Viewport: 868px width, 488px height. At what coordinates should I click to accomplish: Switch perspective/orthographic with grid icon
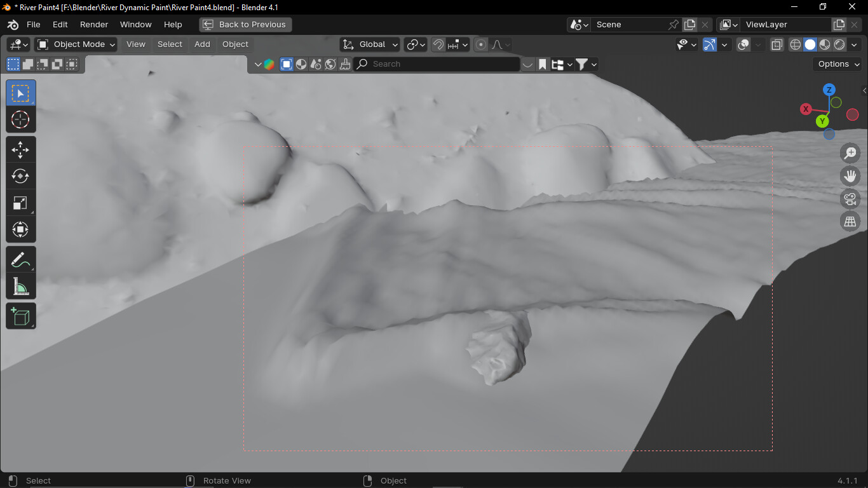pyautogui.click(x=850, y=222)
